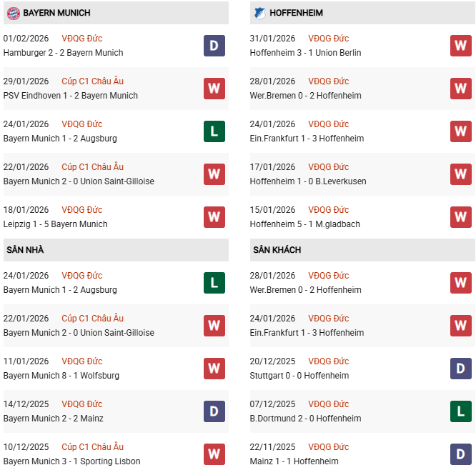Click the L badge for B.Dortmund match
This screenshot has width=476, height=470.
(460, 411)
